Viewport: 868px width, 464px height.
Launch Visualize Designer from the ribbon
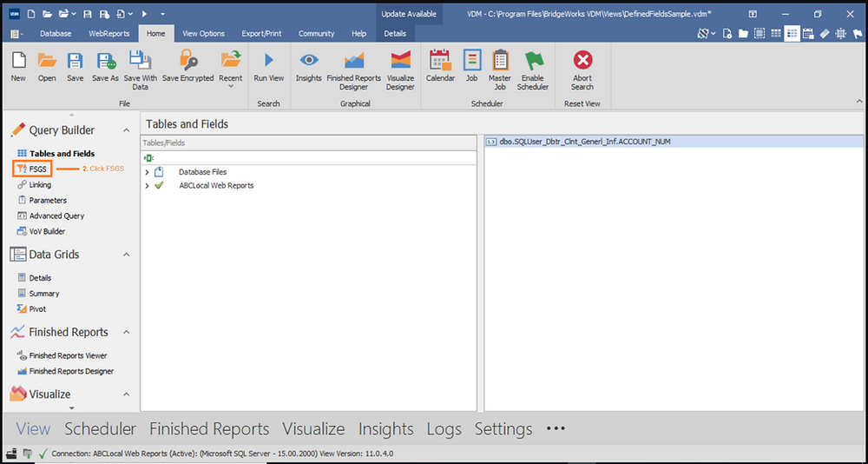[400, 70]
